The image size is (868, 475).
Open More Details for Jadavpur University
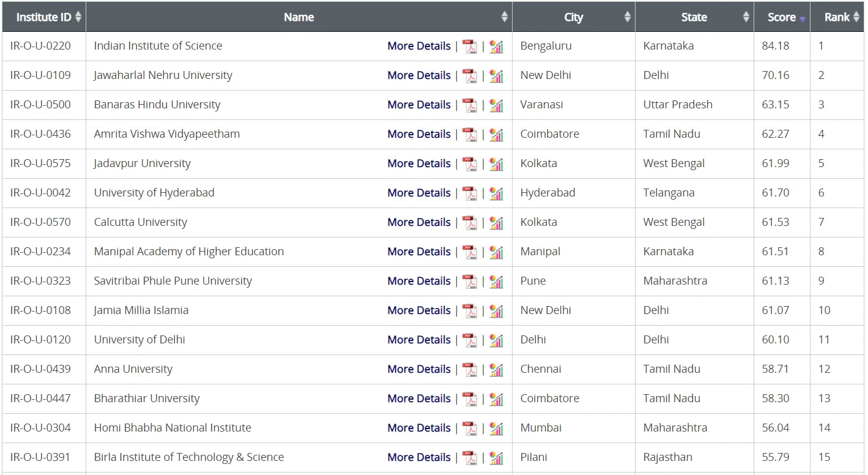click(419, 163)
